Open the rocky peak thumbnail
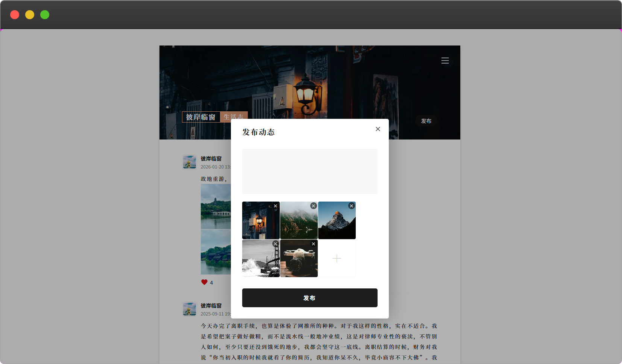The width and height of the screenshot is (622, 364). (x=337, y=220)
